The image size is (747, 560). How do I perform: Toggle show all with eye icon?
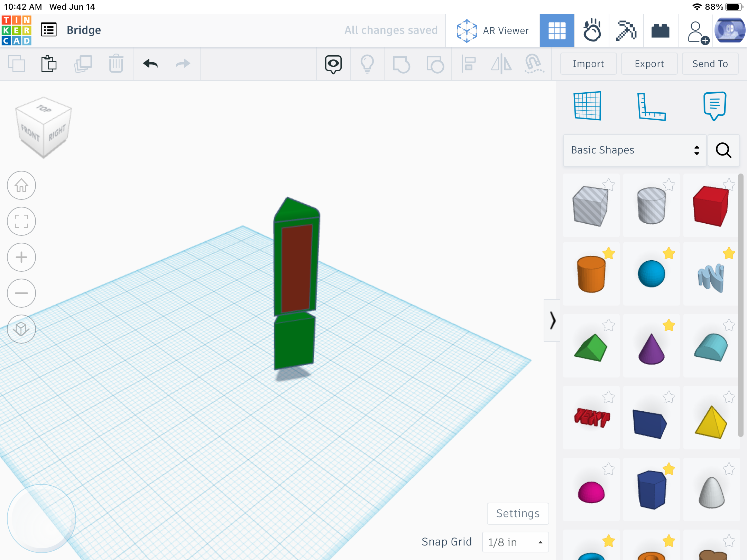coord(333,64)
